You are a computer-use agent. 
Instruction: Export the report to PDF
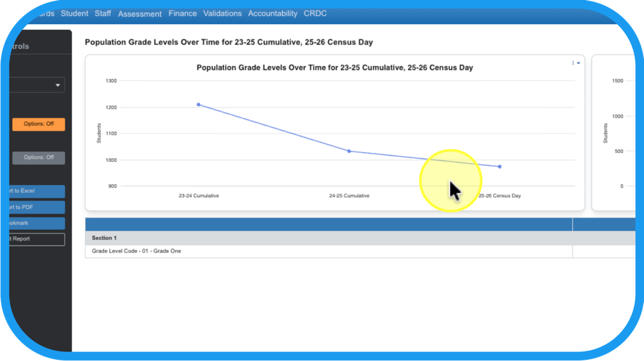point(37,207)
